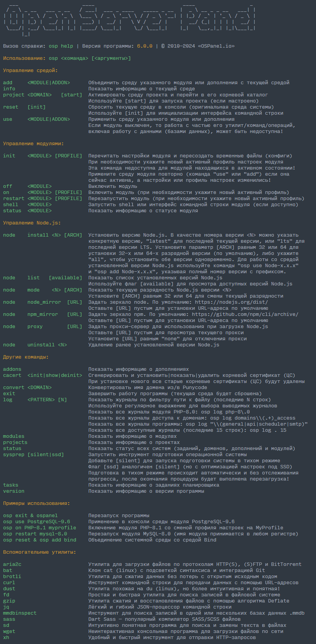
Task: Click the 'wget' utility name
Action: [9, 631]
